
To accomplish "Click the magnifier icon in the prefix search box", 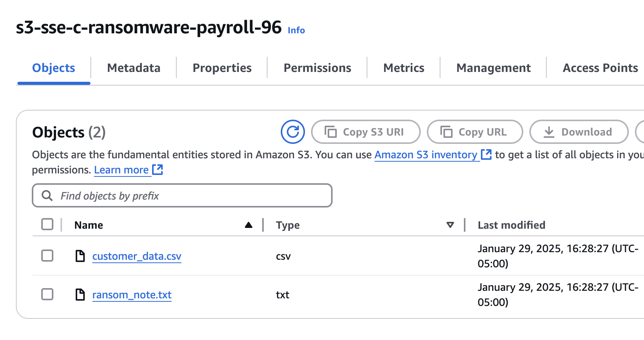I will [x=47, y=196].
